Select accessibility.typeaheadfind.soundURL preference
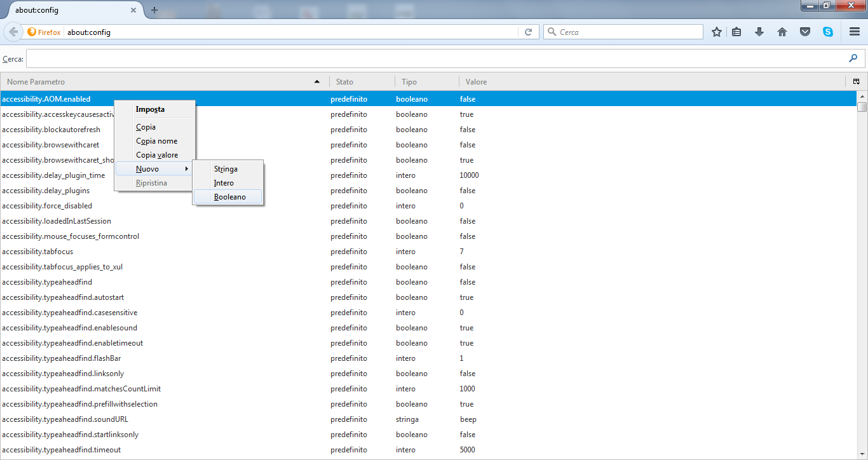Screen dimensions: 868x460 (x=428, y=419)
